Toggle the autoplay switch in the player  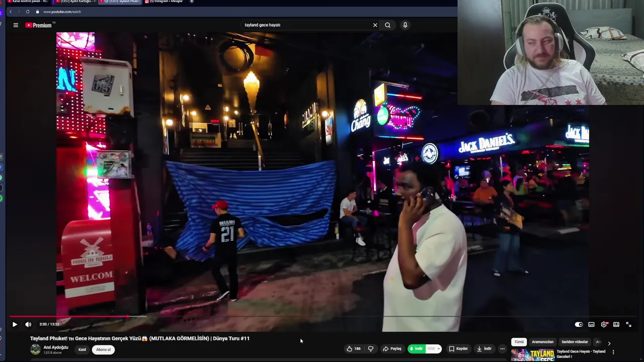pyautogui.click(x=579, y=324)
